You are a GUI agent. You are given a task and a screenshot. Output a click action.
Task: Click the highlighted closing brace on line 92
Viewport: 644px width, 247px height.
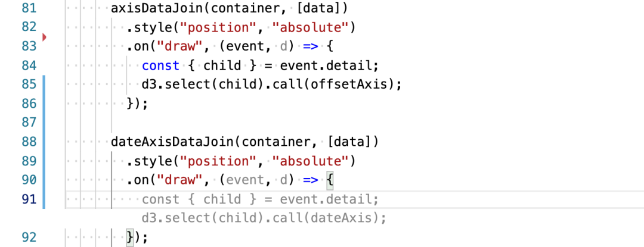130,237
